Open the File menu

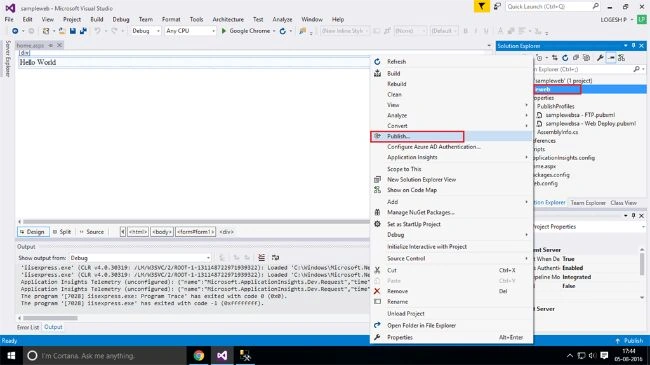point(9,19)
